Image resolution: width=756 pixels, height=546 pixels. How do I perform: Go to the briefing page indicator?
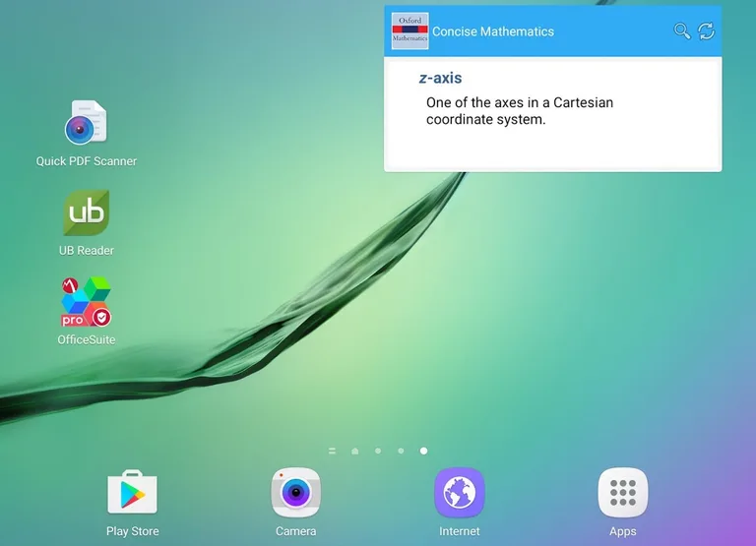[333, 451]
